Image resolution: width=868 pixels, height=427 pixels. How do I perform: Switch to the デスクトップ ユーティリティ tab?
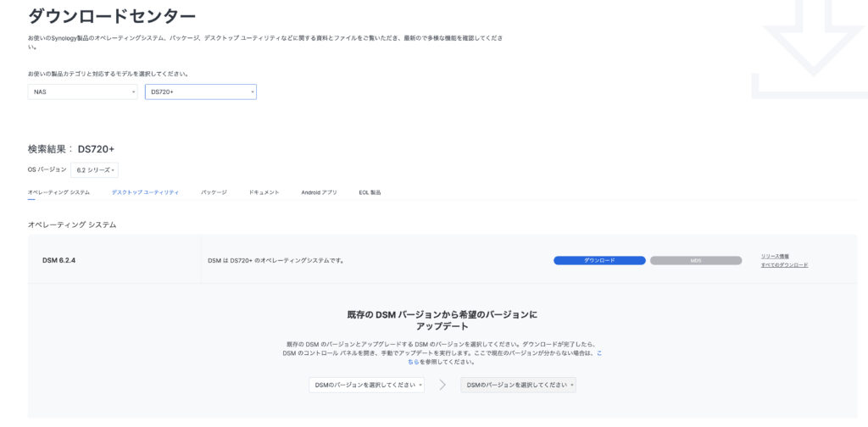pyautogui.click(x=145, y=192)
